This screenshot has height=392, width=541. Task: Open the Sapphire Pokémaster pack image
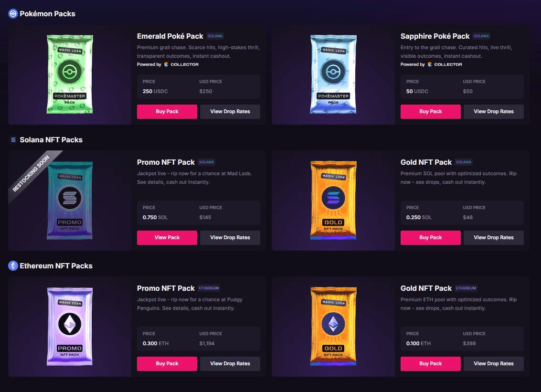pos(333,74)
